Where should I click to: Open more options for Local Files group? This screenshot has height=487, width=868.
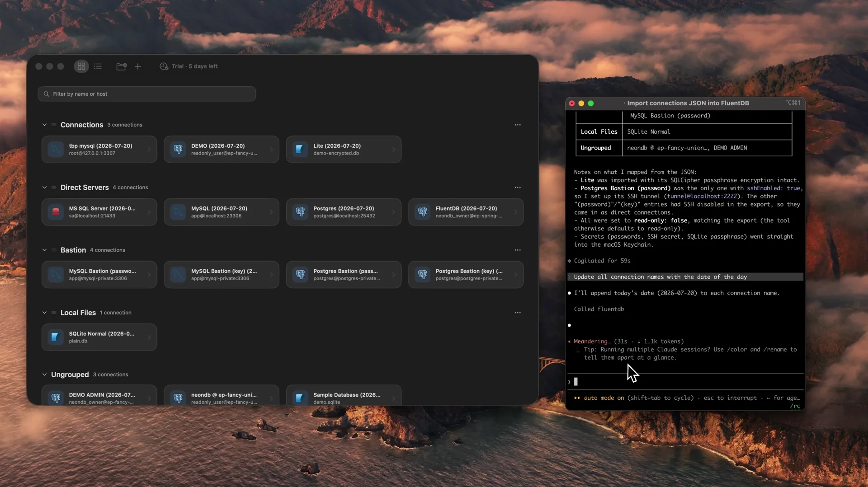(518, 313)
